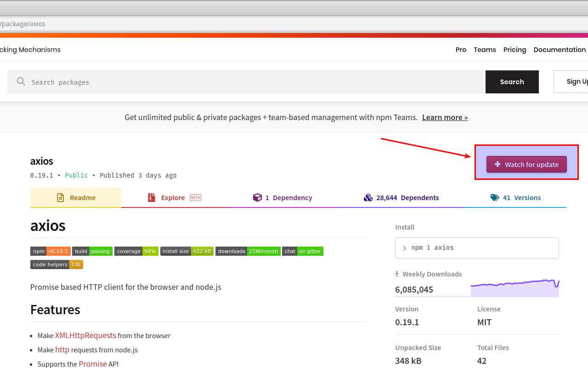Click the browser address bar URL
Screen dimensions: 588x368
tap(23, 23)
